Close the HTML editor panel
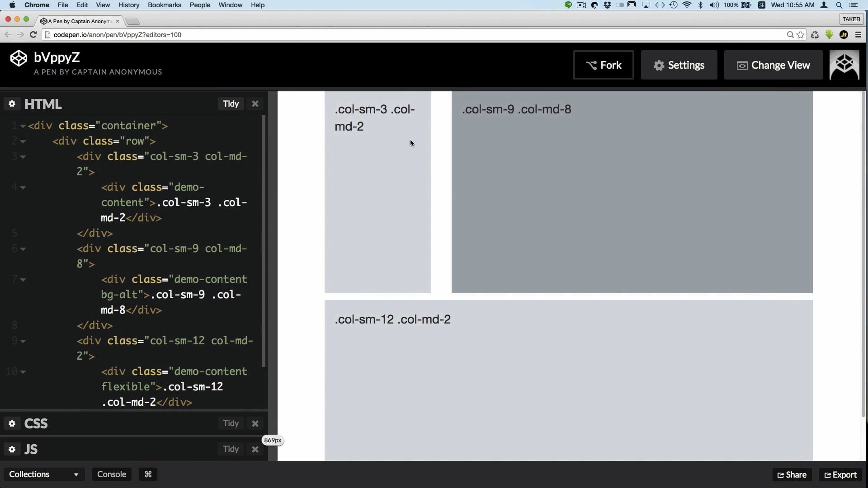This screenshot has height=488, width=868. point(255,104)
